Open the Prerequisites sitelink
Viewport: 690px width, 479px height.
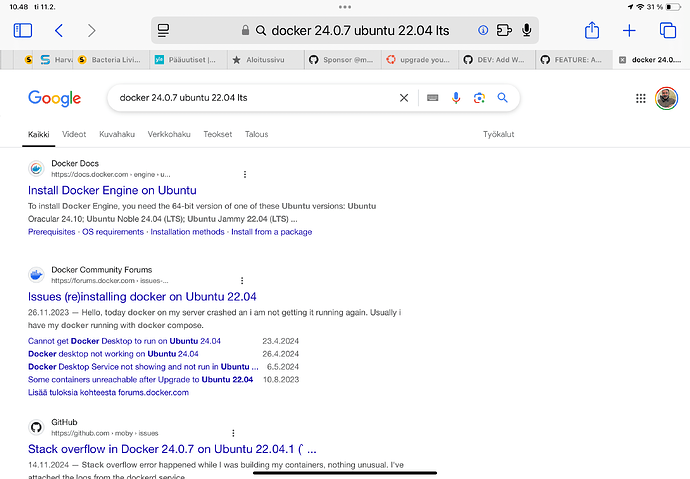(x=51, y=232)
